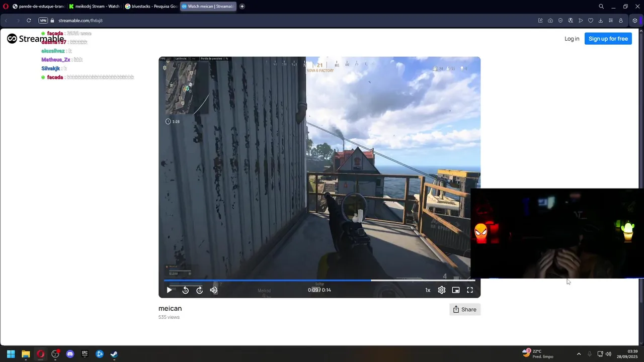Open Epic Games launcher in taskbar
Screen dimensions: 644x362
pos(85,354)
